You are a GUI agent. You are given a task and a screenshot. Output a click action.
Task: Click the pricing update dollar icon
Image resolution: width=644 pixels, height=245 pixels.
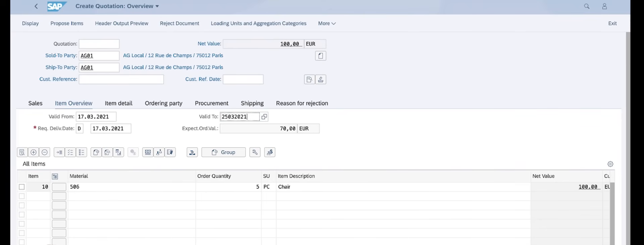tap(270, 152)
